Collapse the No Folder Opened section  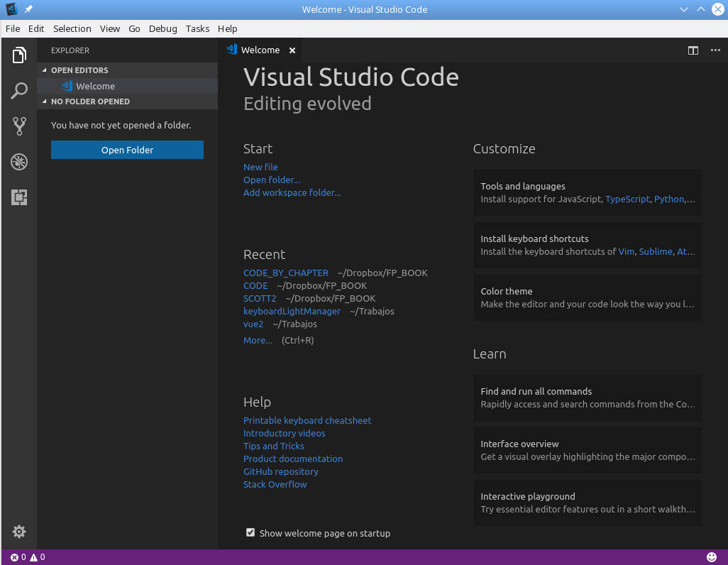(89, 102)
